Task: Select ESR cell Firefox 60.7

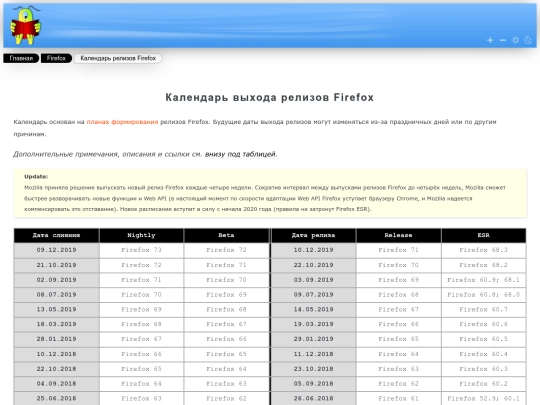Action: coord(484,310)
